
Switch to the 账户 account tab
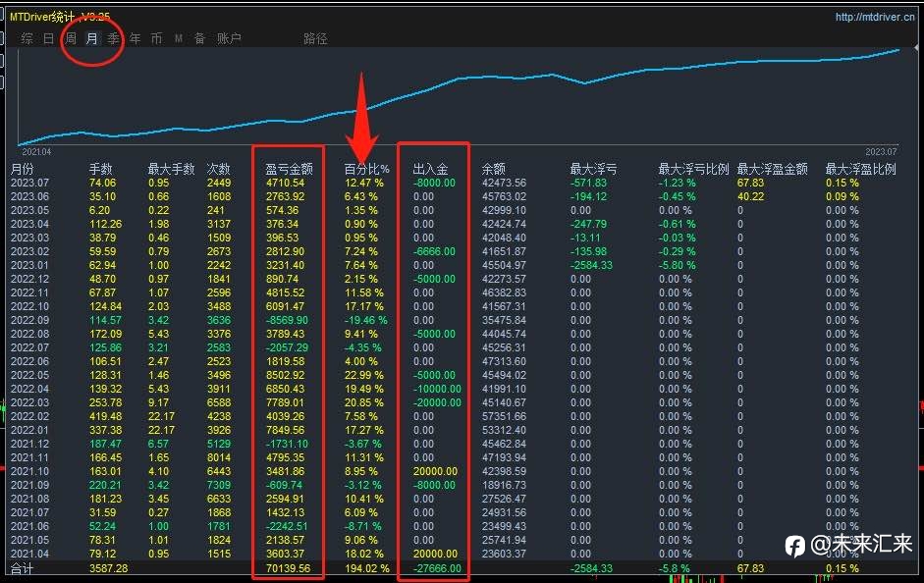click(x=229, y=39)
